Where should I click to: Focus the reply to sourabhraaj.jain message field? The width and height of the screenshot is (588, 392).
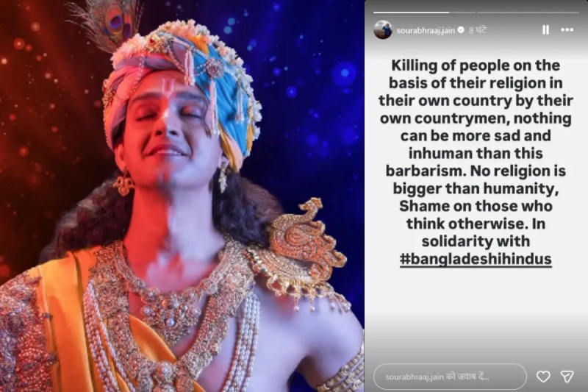[450, 377]
